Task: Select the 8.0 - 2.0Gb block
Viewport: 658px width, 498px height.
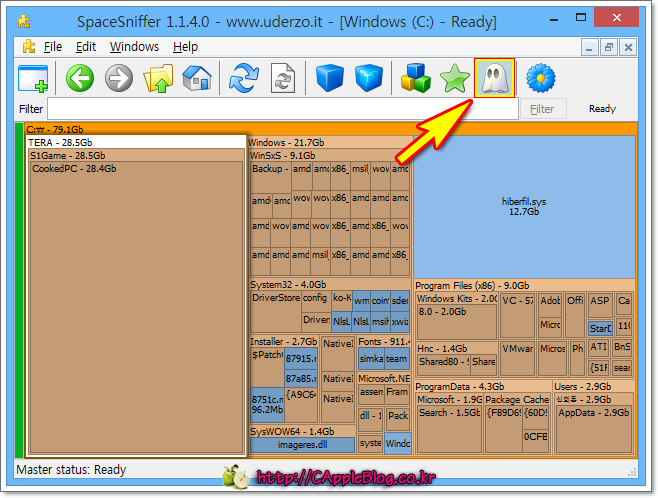Action: [x=457, y=322]
